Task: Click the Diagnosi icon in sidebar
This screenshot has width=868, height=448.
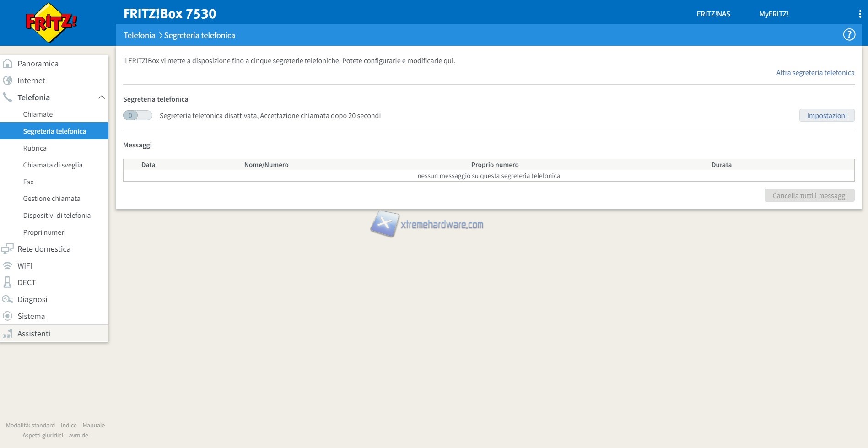Action: click(x=8, y=299)
